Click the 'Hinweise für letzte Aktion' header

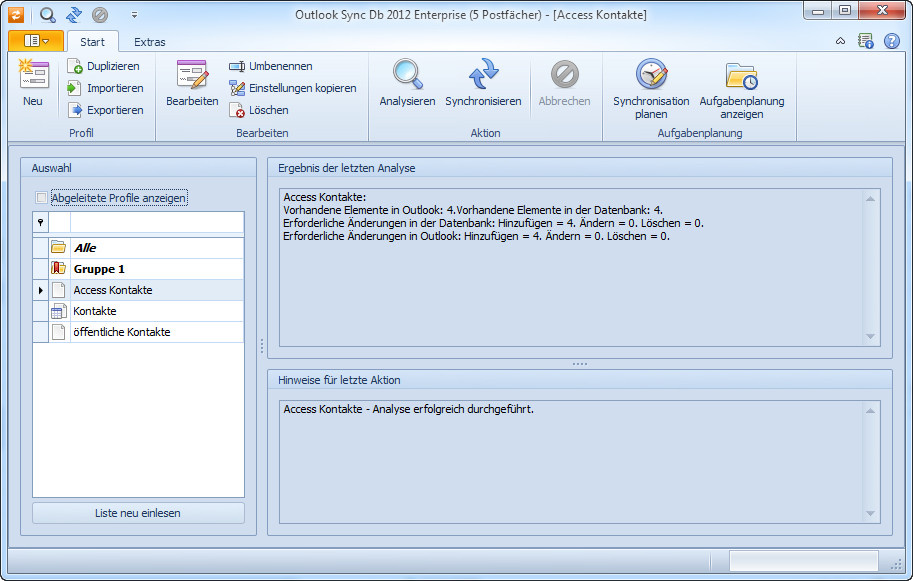pyautogui.click(x=339, y=380)
